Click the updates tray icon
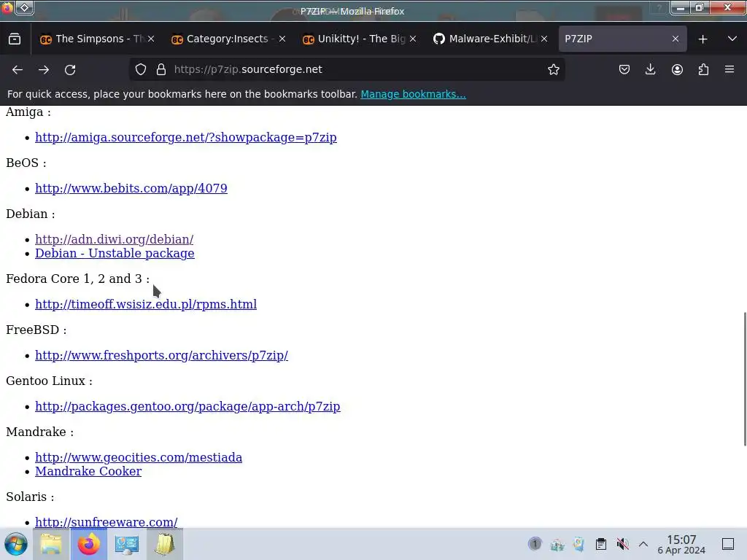The width and height of the screenshot is (747, 560). (x=578, y=544)
